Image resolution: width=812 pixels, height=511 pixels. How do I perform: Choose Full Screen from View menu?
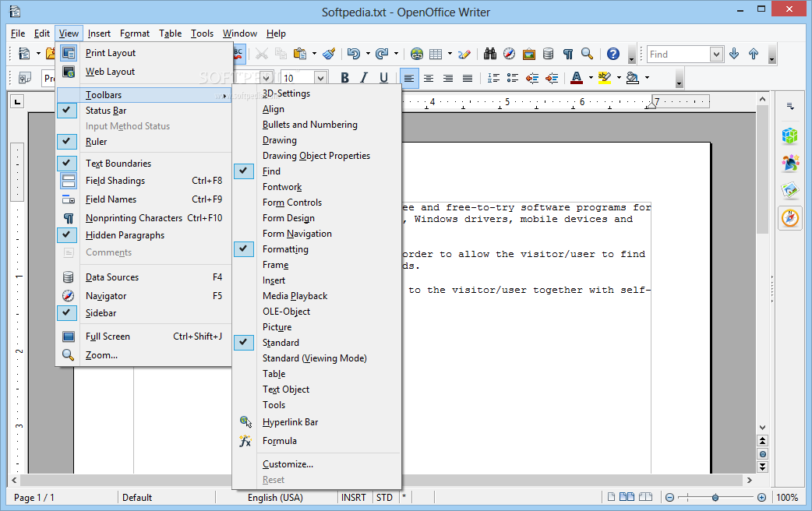click(143, 337)
